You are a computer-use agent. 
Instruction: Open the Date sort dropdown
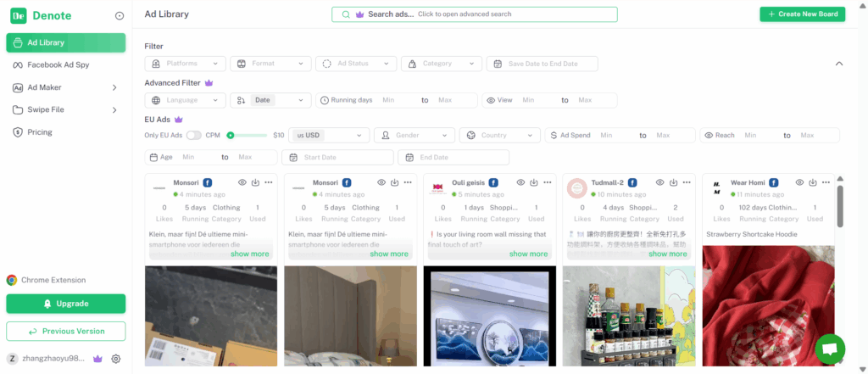(x=270, y=100)
